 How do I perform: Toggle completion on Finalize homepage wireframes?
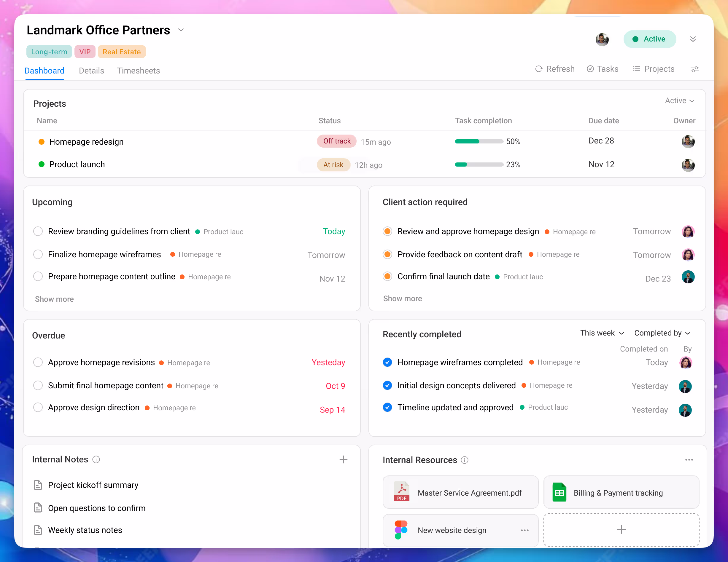(38, 254)
